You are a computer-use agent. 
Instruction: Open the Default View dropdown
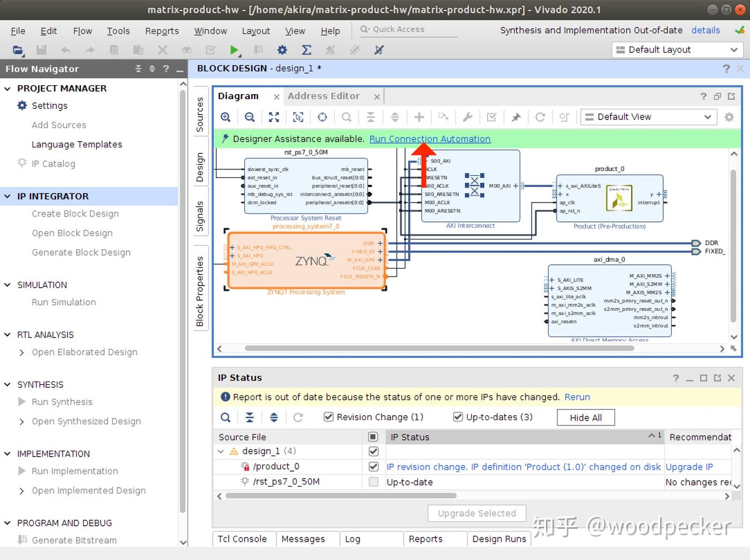648,117
